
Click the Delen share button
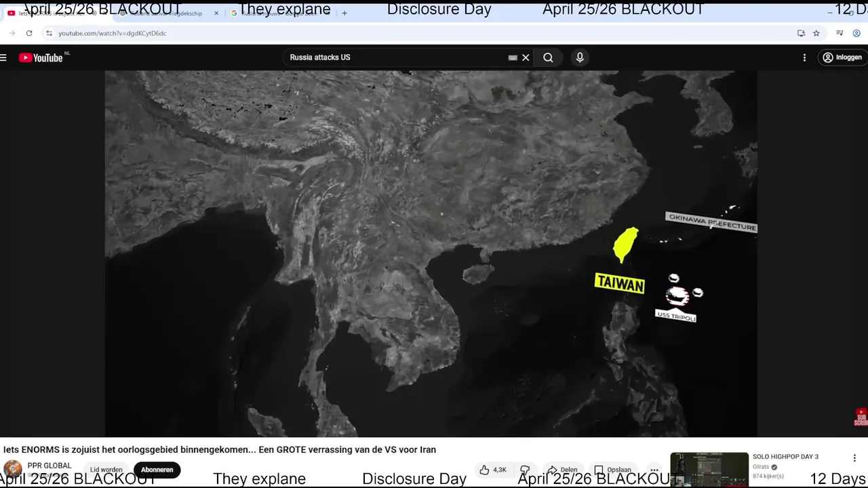562,470
